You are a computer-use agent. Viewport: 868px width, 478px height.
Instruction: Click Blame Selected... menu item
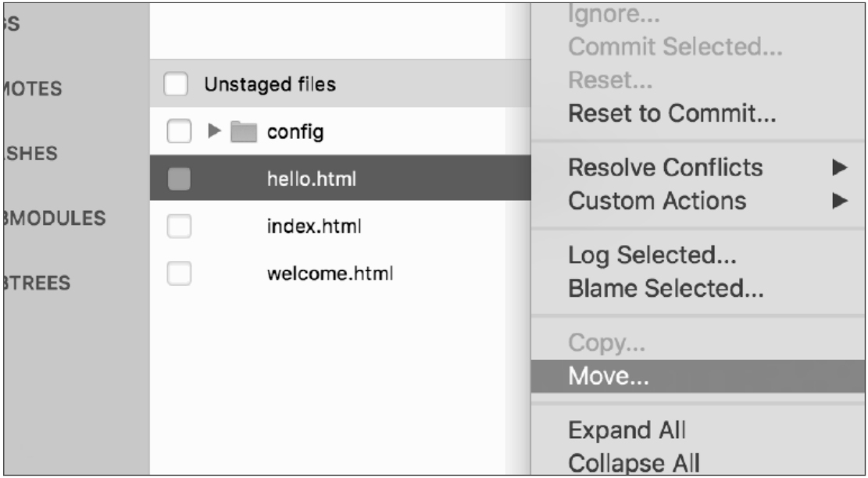pos(666,289)
